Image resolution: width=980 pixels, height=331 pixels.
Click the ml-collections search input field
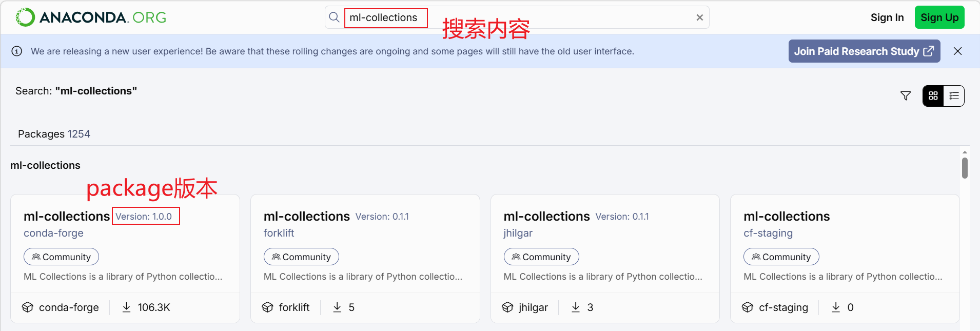(x=517, y=17)
